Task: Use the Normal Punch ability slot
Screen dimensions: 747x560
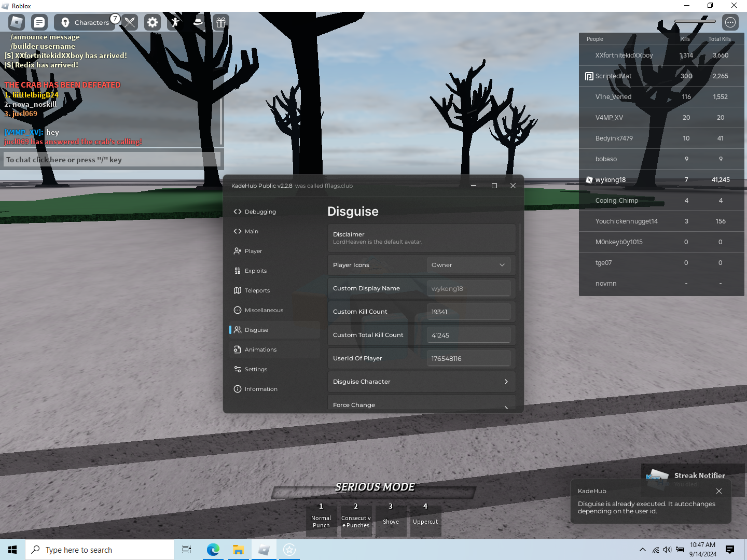Action: (x=321, y=521)
